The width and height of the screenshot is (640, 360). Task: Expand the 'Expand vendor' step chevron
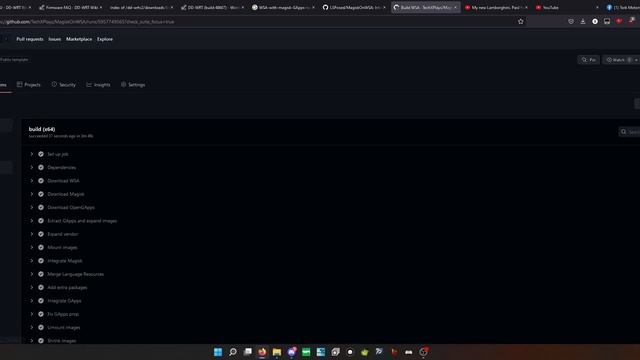click(31, 234)
